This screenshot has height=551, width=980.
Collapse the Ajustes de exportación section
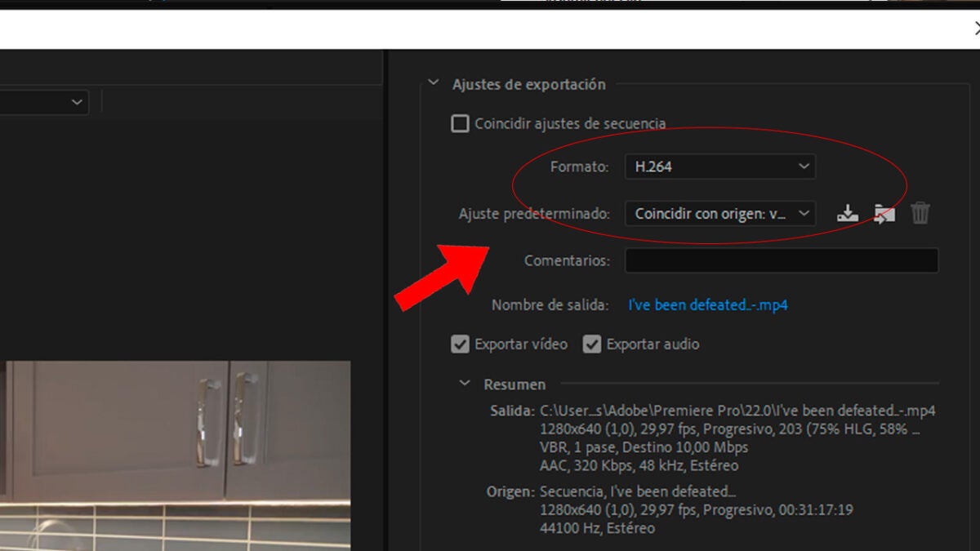click(433, 84)
